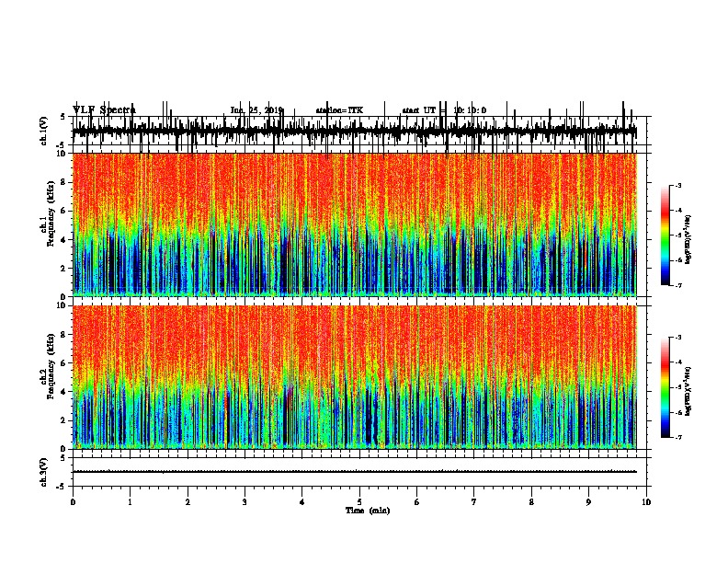Click the '-7' label on ch.1 colorbar

678,285
